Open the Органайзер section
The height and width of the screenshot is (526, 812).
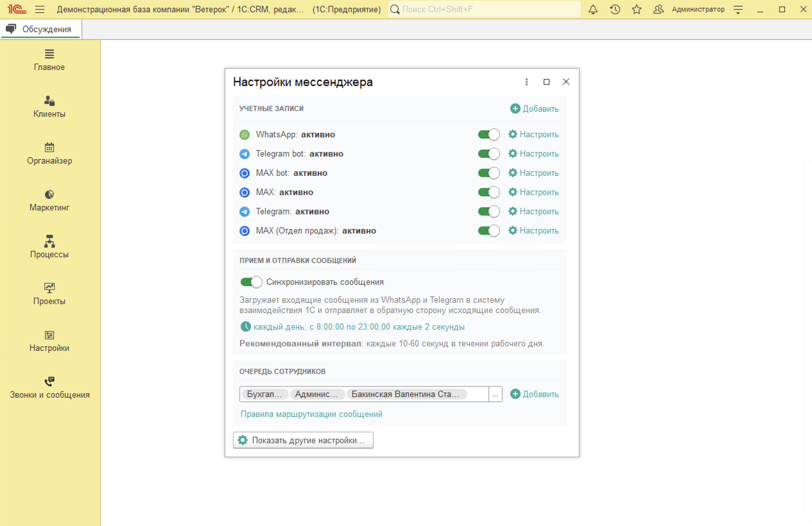pyautogui.click(x=49, y=153)
